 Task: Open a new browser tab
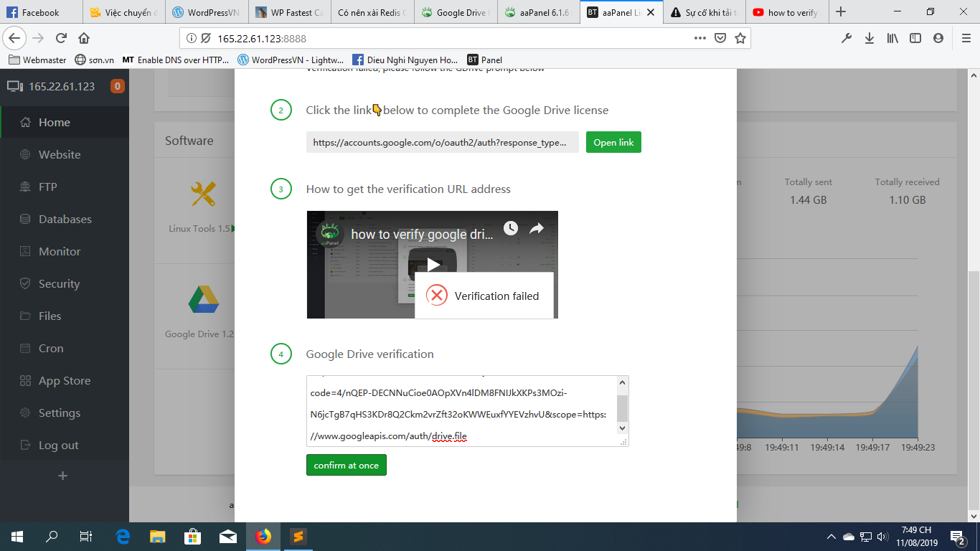coord(841,12)
